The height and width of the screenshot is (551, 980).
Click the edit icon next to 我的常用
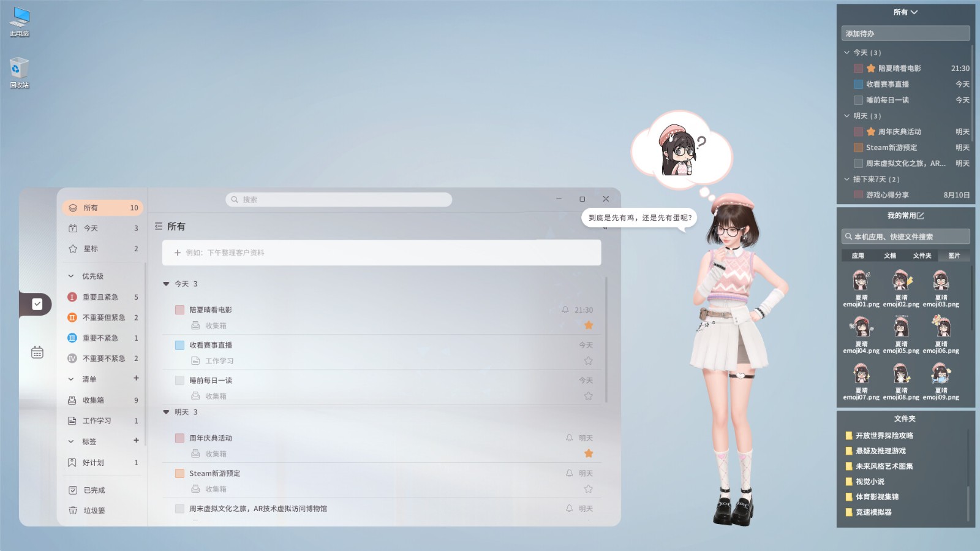click(x=921, y=216)
